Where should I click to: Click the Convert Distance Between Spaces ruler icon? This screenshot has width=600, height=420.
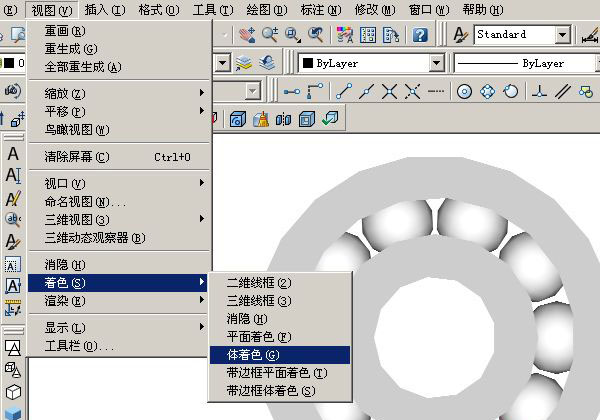tap(13, 308)
